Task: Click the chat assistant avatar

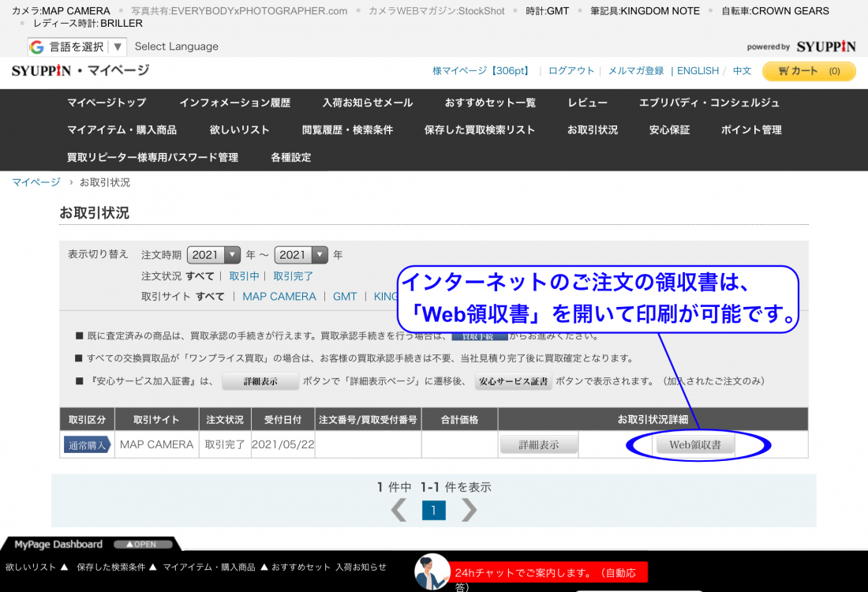Action: pos(432,572)
